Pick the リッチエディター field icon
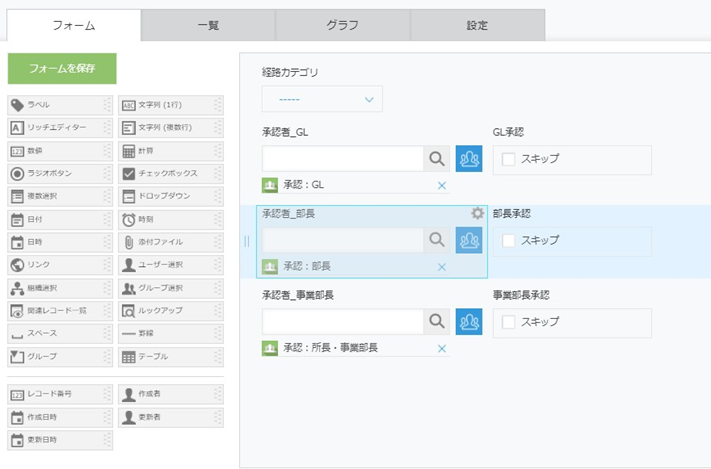The height and width of the screenshot is (469, 711). point(17,128)
